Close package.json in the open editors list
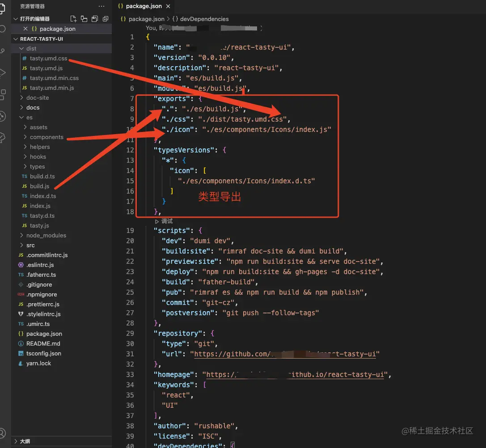The width and height of the screenshot is (486, 448). (x=25, y=29)
